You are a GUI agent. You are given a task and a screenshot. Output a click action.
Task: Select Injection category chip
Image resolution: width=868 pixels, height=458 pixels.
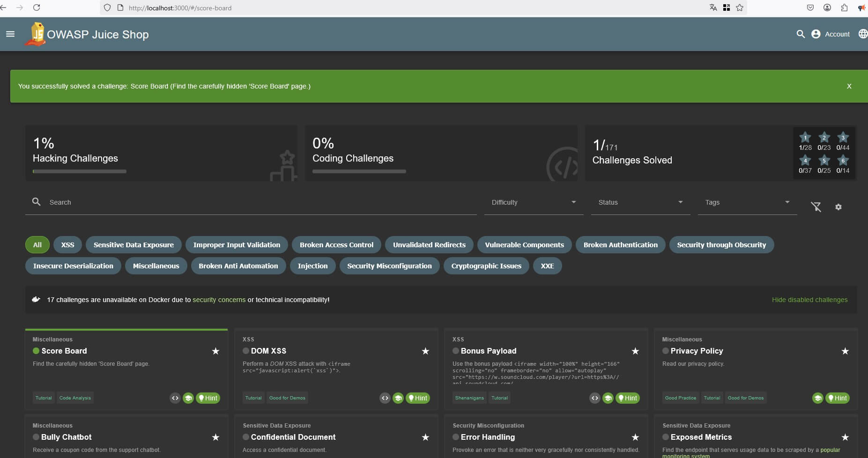pyautogui.click(x=312, y=266)
